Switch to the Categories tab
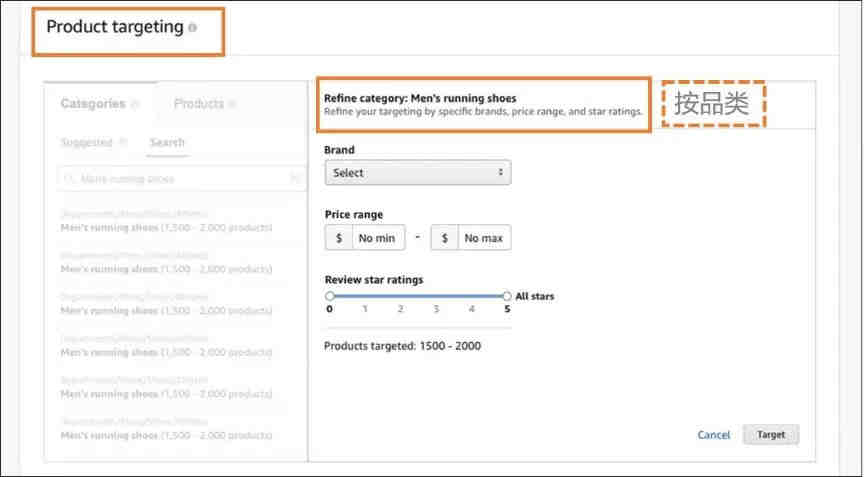The image size is (866, 477). (x=93, y=104)
